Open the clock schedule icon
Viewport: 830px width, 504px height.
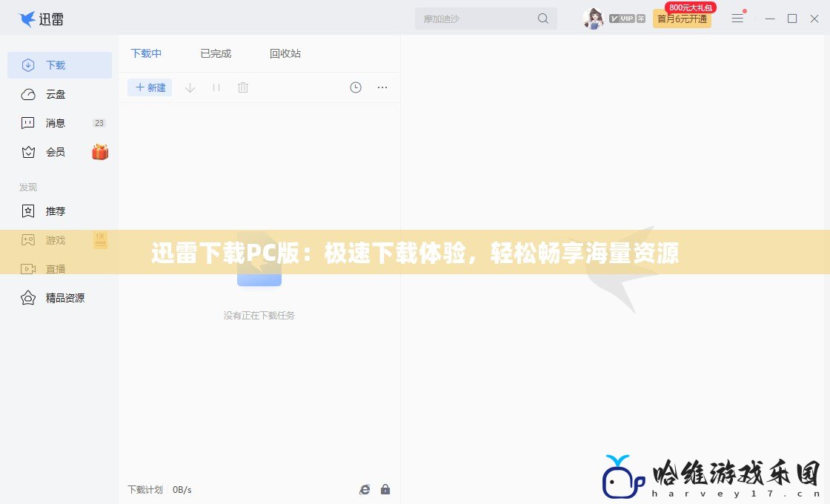356,87
